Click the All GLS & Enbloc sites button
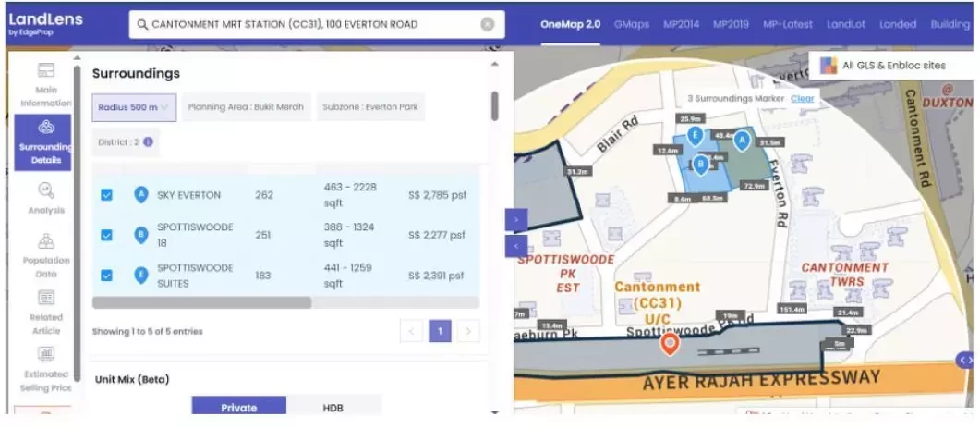The image size is (980, 429). pos(892,65)
